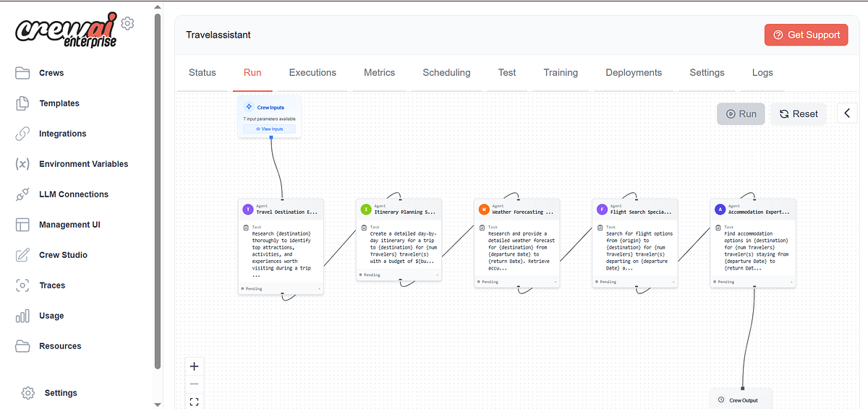Switch to the Test tab
Viewport: 868px width, 409px height.
pos(507,72)
